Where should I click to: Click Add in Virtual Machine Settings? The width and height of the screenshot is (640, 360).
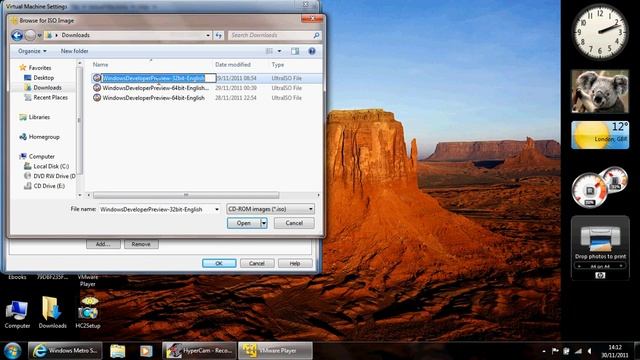[x=103, y=244]
